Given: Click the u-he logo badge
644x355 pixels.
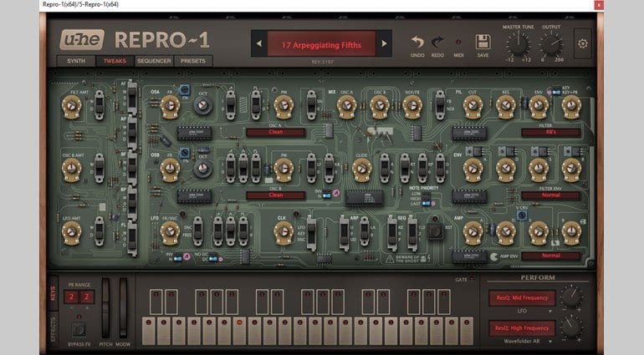Looking at the screenshot, I should pyautogui.click(x=82, y=40).
